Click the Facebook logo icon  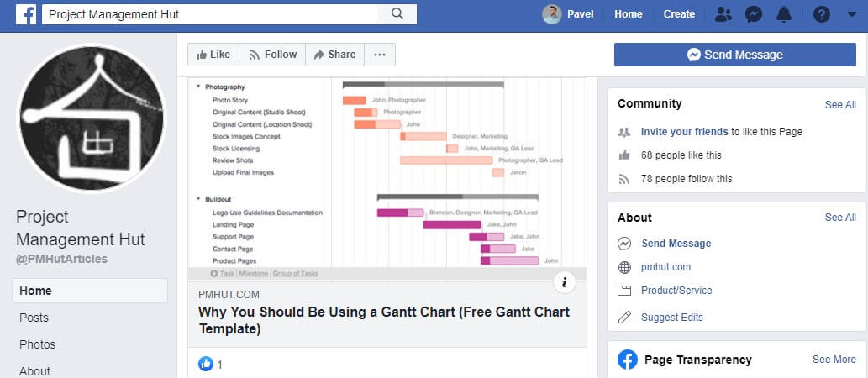coord(26,14)
